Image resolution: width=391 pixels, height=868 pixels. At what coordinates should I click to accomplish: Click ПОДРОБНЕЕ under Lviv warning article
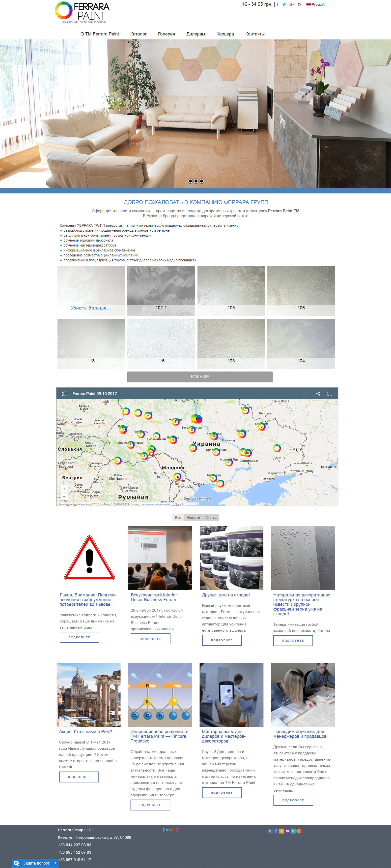click(x=80, y=637)
